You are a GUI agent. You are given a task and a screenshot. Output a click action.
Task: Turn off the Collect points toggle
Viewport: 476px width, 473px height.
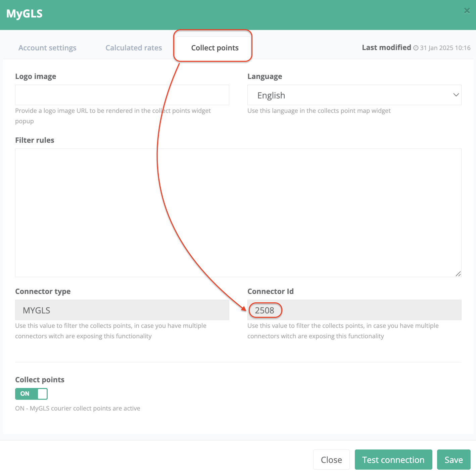[31, 394]
